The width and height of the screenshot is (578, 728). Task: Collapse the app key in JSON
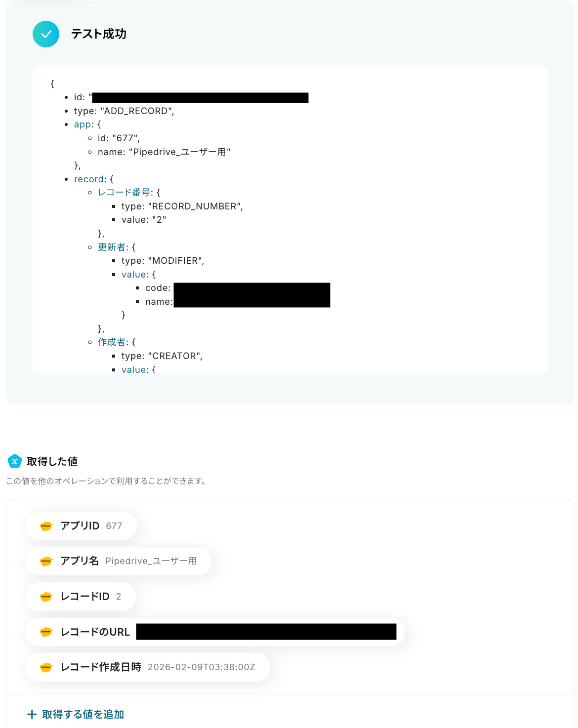tap(83, 124)
